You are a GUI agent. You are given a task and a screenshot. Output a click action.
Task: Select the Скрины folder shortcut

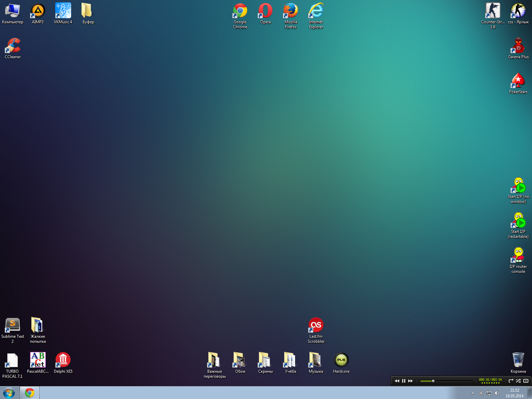(265, 363)
